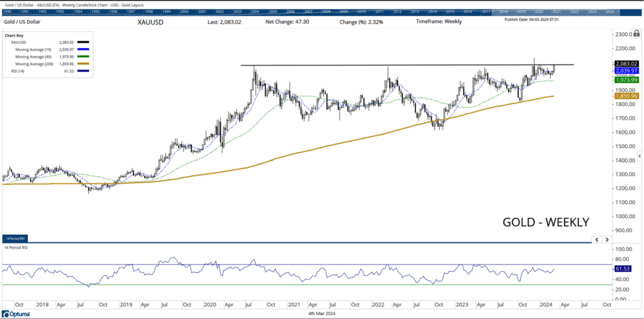Click the 2,083.02 last price label on the axis

tap(626, 63)
